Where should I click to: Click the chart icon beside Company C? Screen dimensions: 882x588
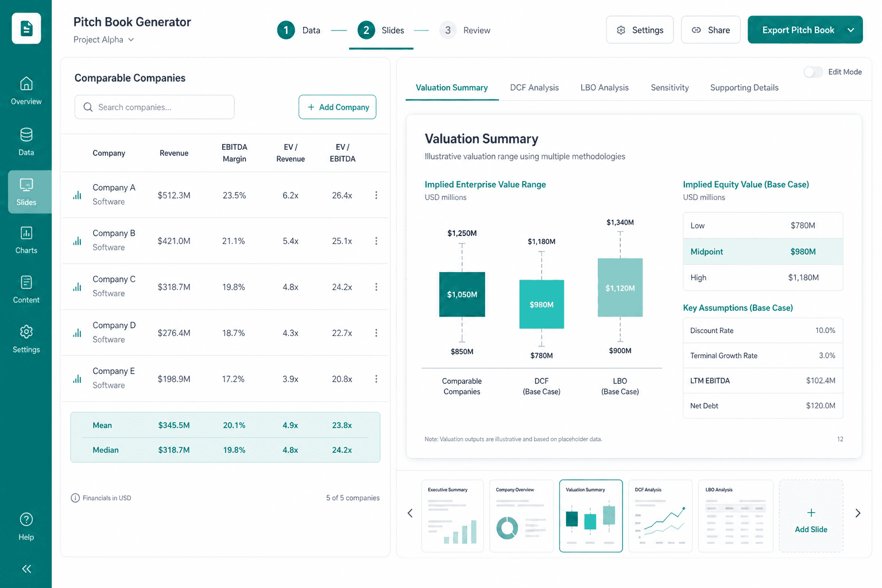tap(77, 287)
